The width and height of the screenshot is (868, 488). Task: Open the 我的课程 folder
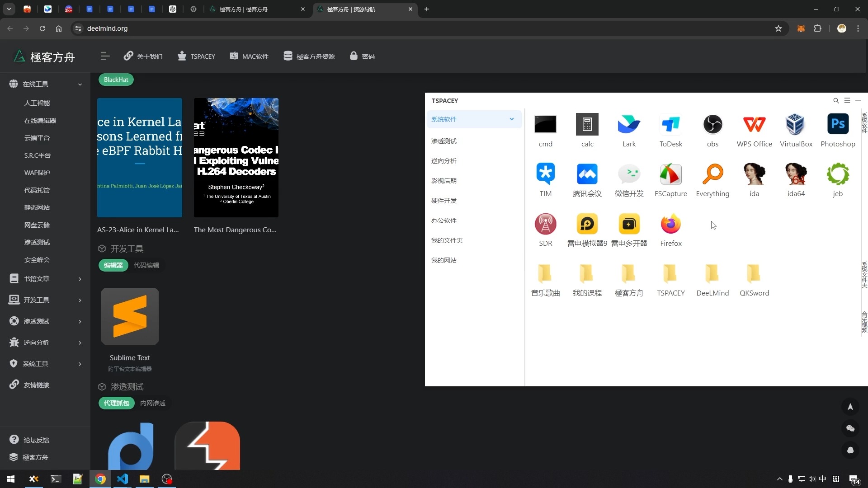587,274
